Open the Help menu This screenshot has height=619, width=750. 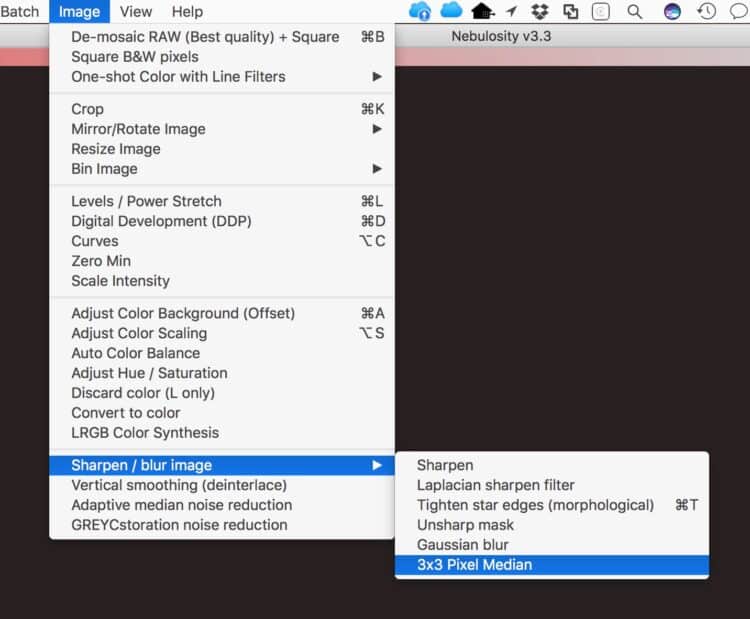click(187, 11)
